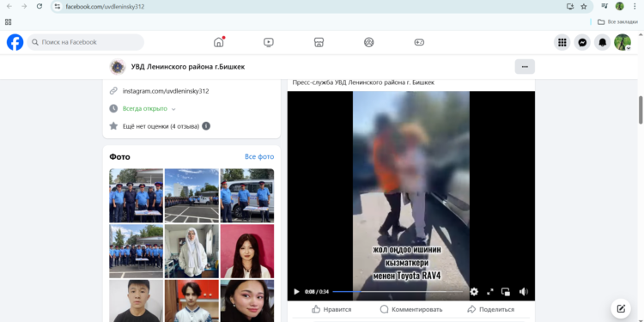Play the video with the play button
The image size is (644, 322).
pos(296,292)
